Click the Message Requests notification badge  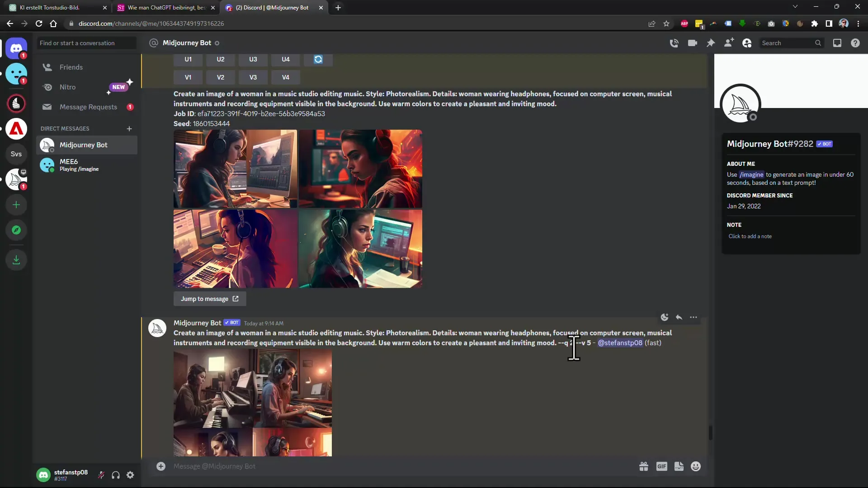(x=130, y=107)
